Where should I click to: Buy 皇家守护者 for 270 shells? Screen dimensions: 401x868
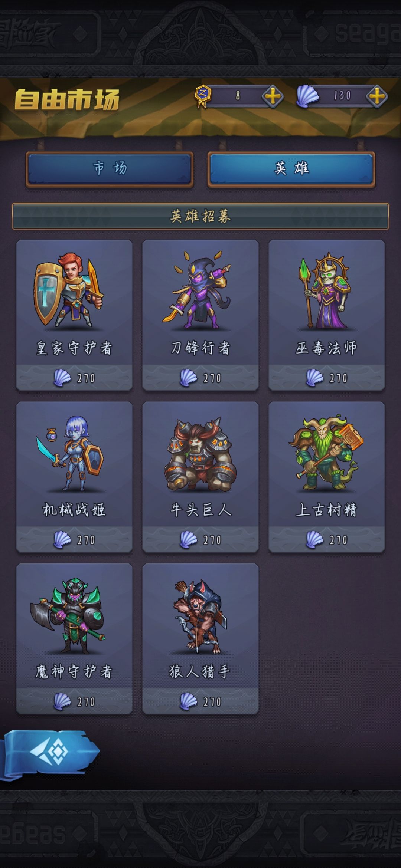click(74, 378)
